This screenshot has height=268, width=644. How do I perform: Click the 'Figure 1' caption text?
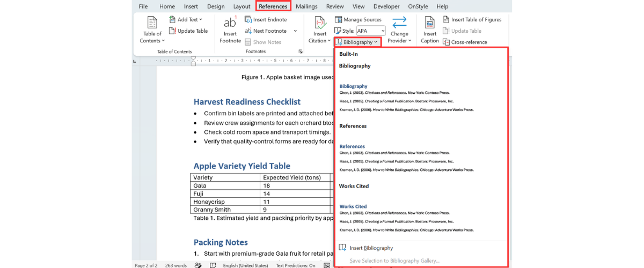pyautogui.click(x=288, y=77)
